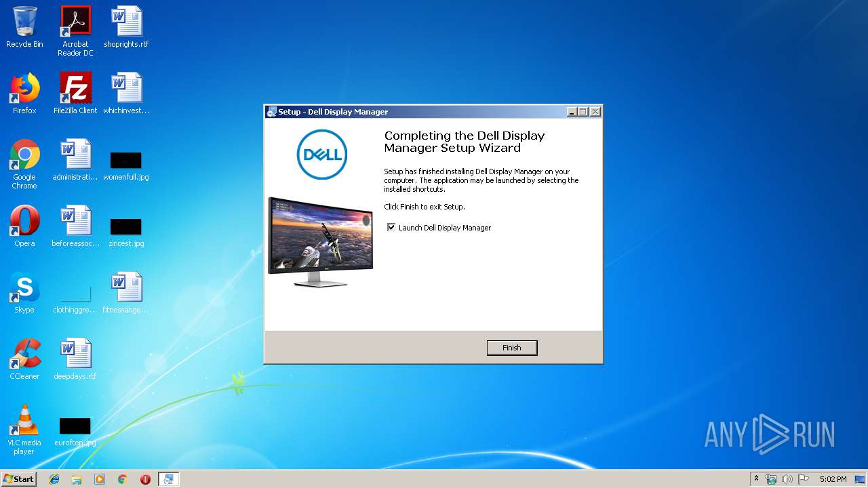Open Opera from the taskbar

coord(145,479)
